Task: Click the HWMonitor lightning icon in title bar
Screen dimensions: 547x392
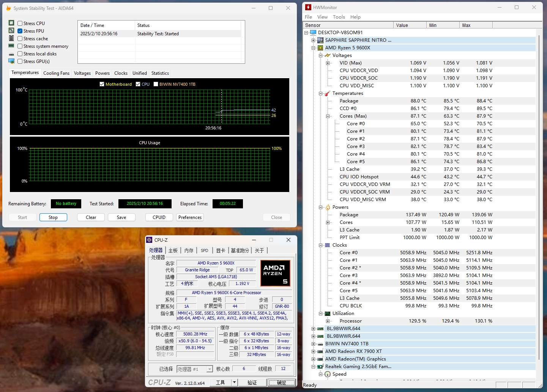Action: point(308,7)
